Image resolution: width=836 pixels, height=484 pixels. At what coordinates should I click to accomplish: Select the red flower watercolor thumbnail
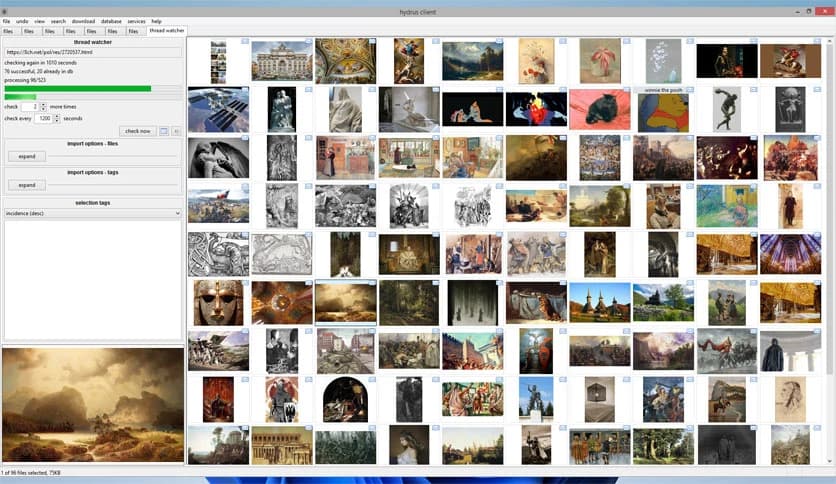point(600,63)
